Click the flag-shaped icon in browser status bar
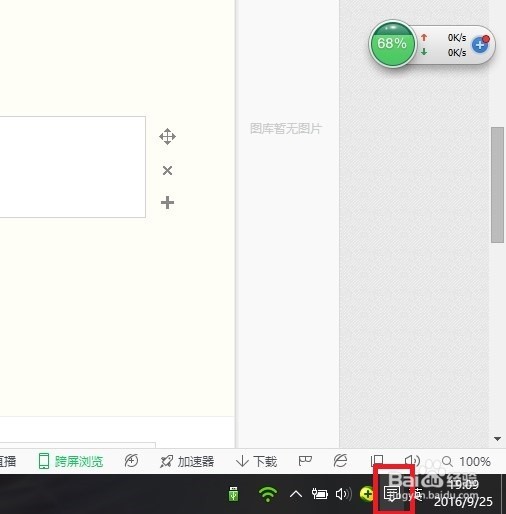Image resolution: width=506 pixels, height=514 pixels. 305,461
